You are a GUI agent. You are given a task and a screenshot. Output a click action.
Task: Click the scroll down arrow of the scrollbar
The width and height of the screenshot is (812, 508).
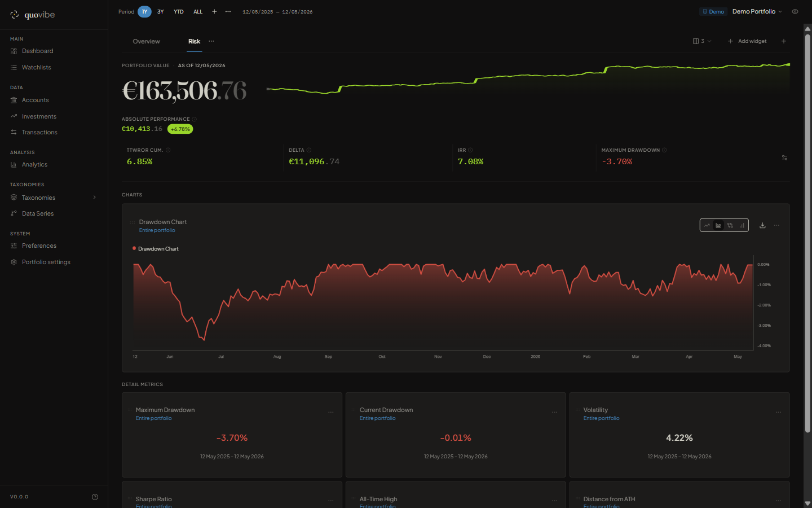pos(807,503)
